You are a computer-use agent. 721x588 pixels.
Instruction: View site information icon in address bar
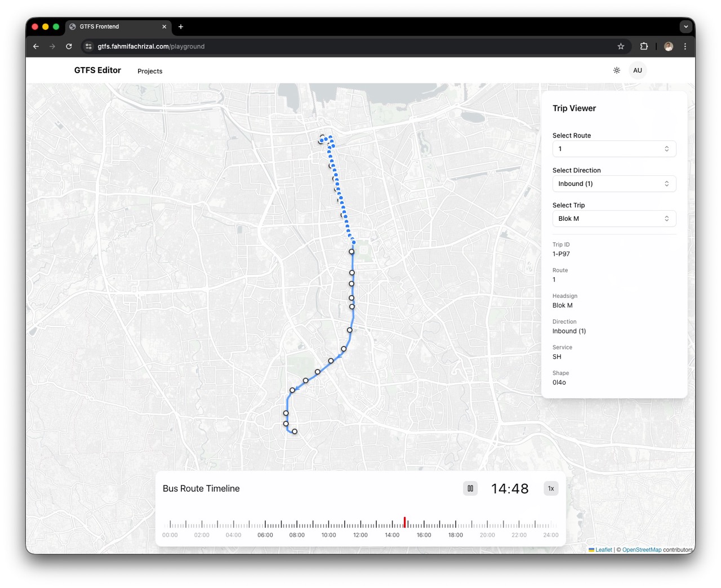88,46
